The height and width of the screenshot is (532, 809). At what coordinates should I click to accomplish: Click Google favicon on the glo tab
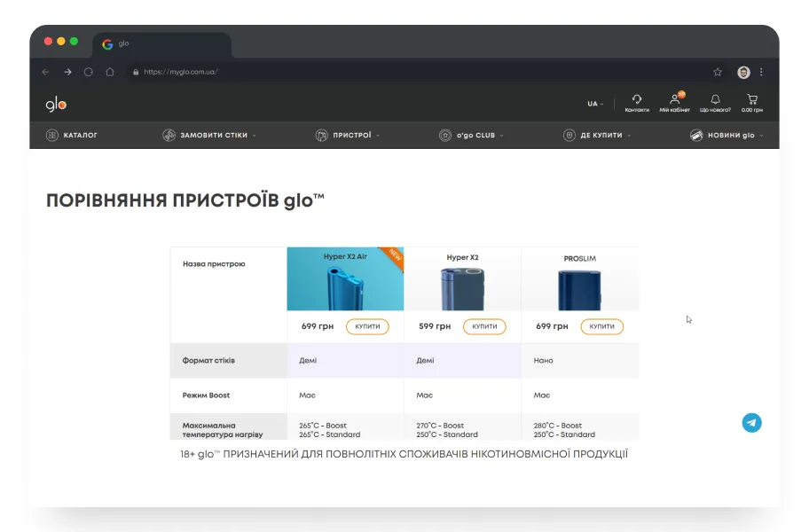(x=107, y=44)
